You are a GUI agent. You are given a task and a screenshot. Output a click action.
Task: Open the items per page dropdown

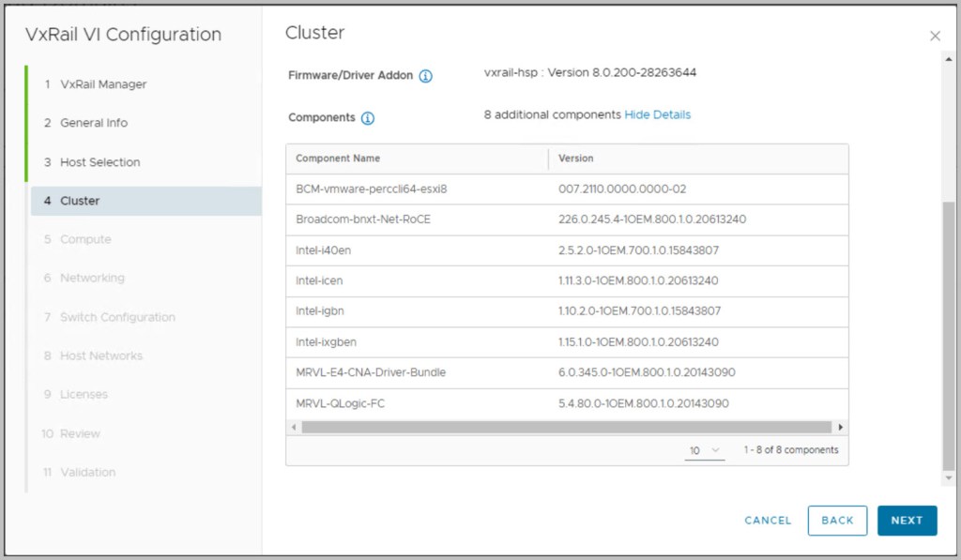click(x=704, y=450)
